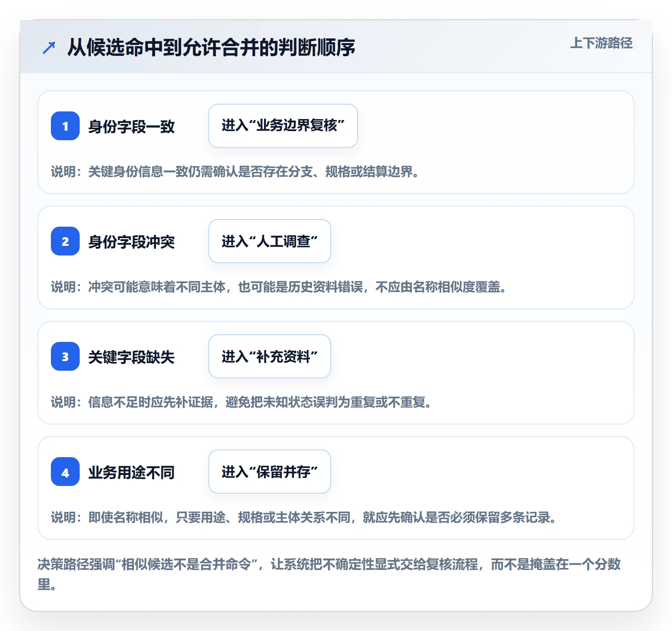Click the note starting 即使名称相似
This screenshot has height=631, width=672.
(304, 518)
